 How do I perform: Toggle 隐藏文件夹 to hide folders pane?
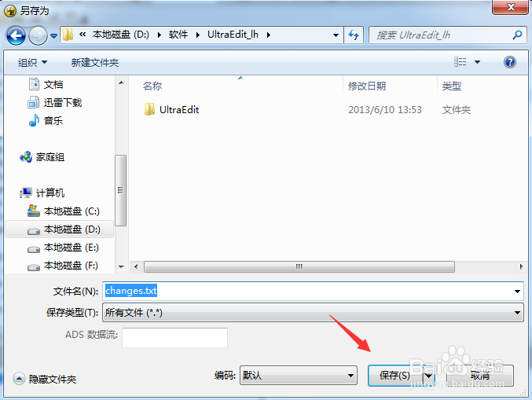[45, 379]
